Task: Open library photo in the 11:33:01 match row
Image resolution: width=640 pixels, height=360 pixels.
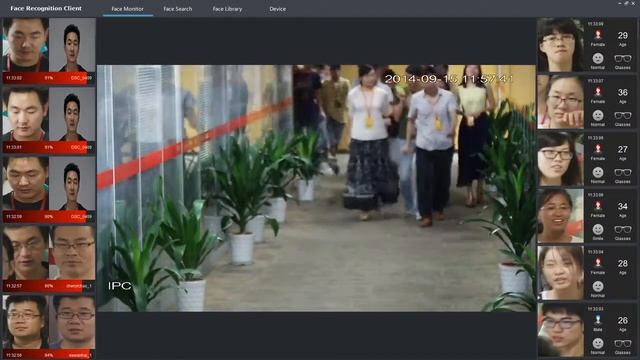Action: pyautogui.click(x=72, y=114)
